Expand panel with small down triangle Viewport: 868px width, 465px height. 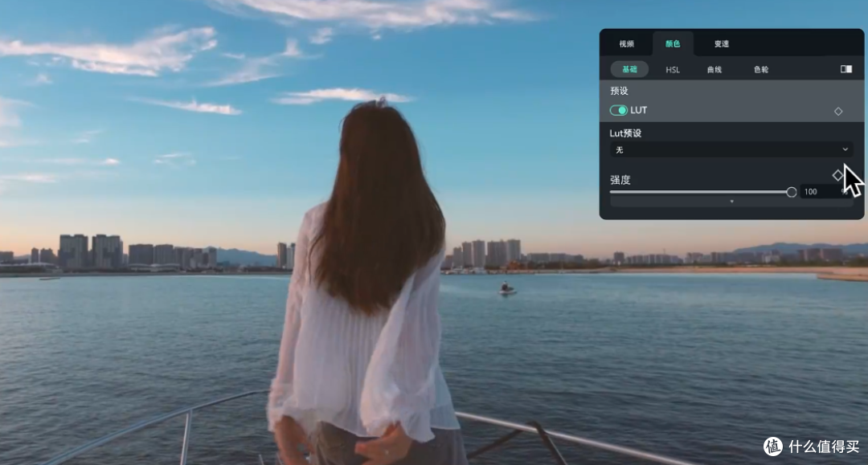point(731,202)
